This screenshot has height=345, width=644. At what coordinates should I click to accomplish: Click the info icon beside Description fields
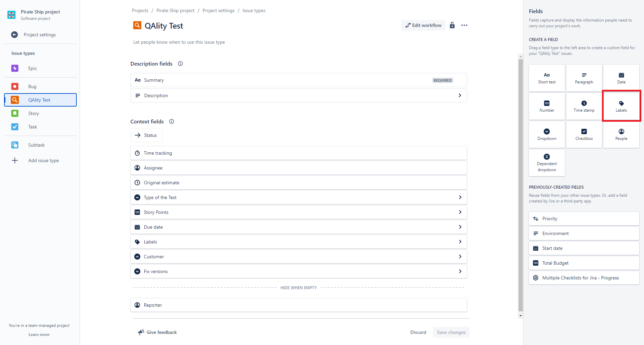(180, 64)
